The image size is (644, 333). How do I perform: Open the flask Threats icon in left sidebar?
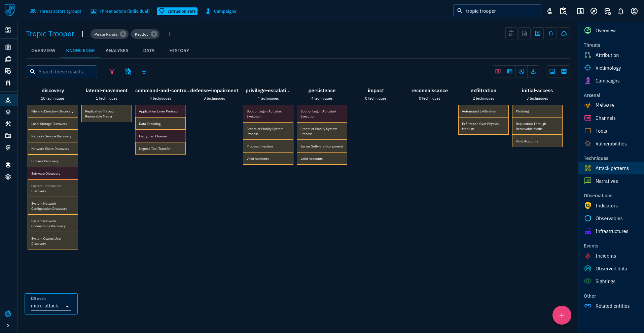8,100
